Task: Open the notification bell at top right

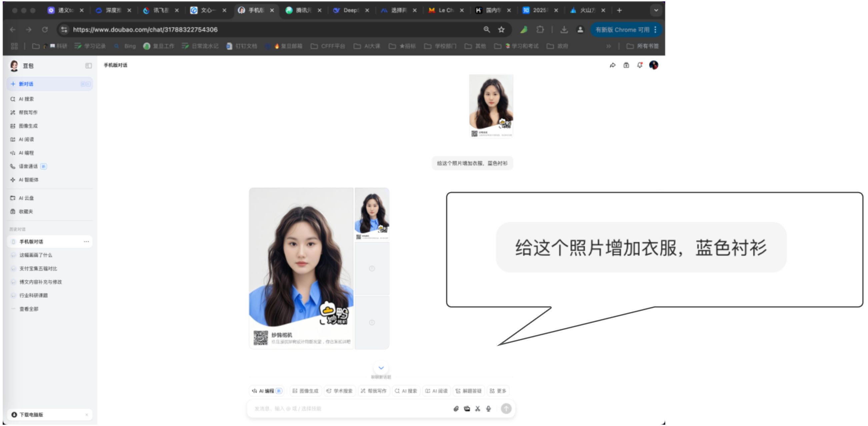Action: (x=640, y=65)
